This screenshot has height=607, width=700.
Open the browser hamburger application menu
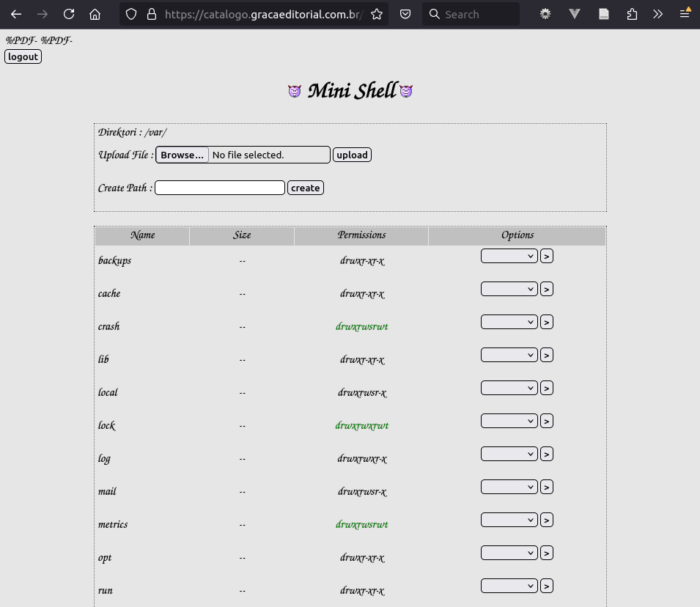click(685, 14)
